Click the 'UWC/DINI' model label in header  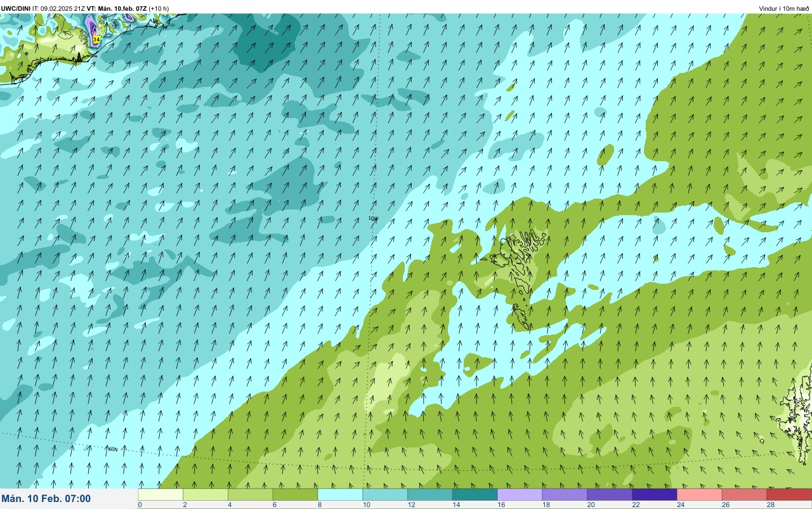16,8
